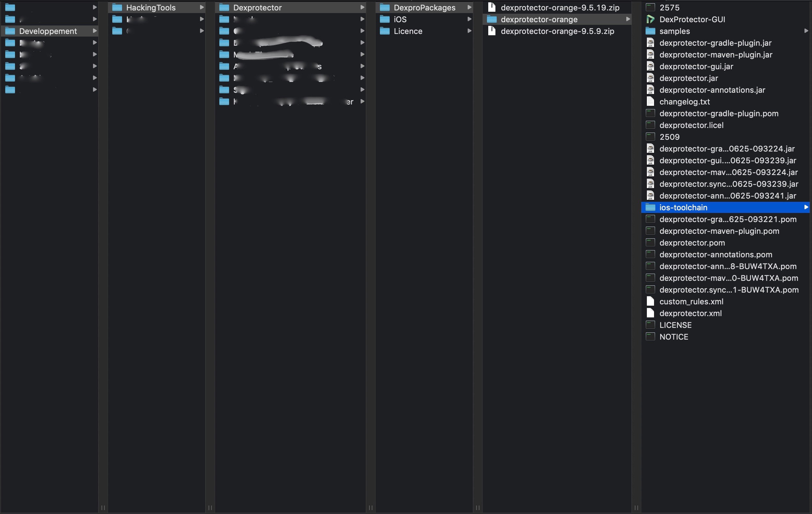Select the dexprotector-orange-9.5.19.zip archive icon
Screen dimensions: 812x514
pos(492,8)
